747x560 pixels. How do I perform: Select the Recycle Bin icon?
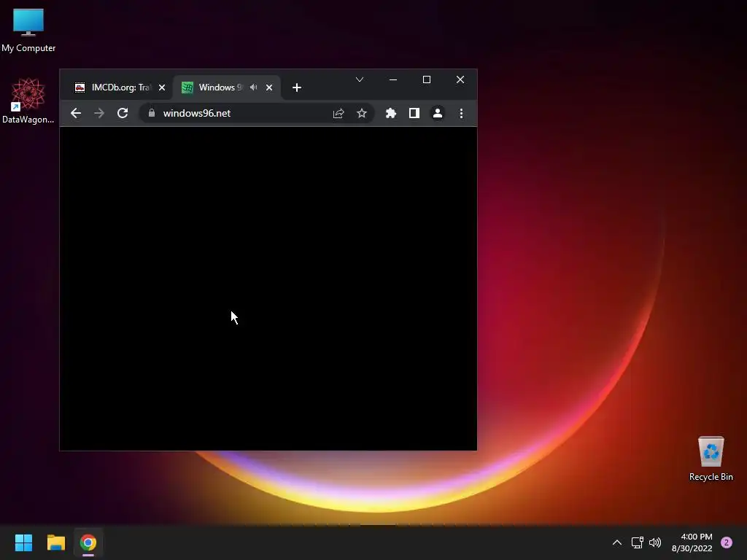coord(711,459)
